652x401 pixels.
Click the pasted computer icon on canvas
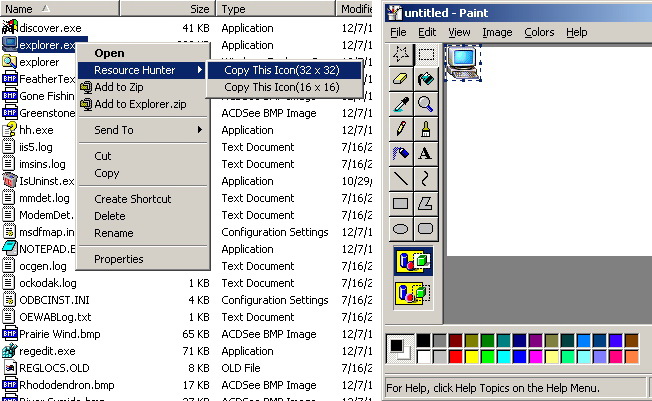pyautogui.click(x=463, y=63)
